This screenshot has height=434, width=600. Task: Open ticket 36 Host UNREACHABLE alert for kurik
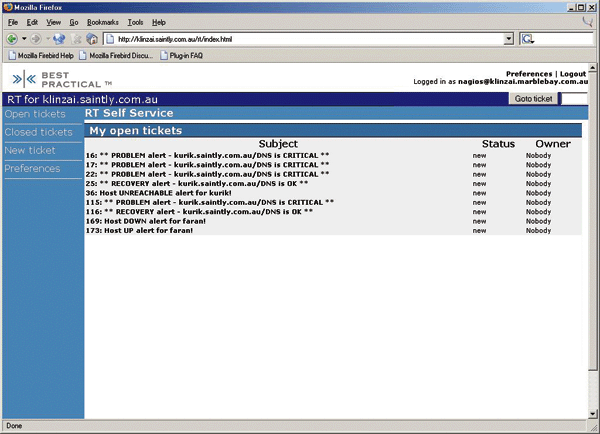coord(165,193)
